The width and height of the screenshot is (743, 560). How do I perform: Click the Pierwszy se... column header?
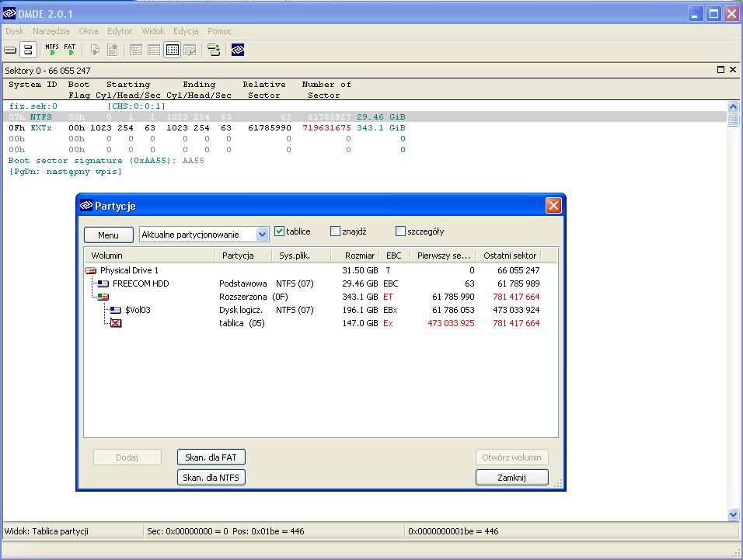pyautogui.click(x=443, y=256)
